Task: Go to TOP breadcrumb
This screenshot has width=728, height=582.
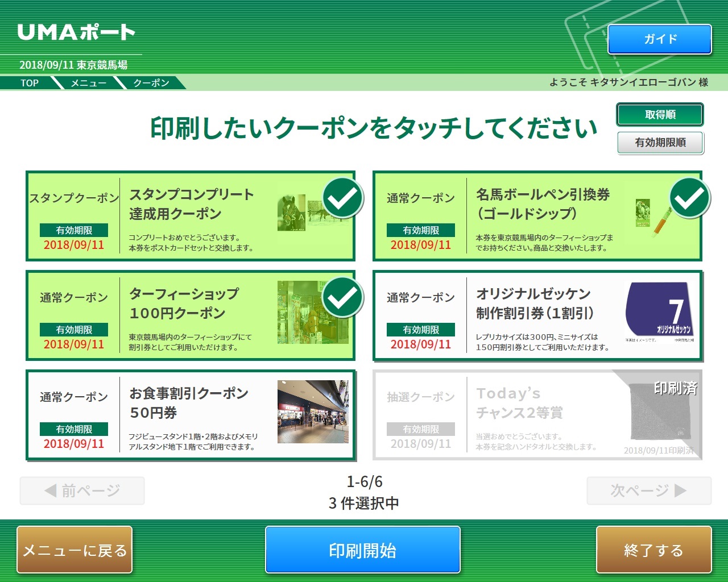Action: pos(30,83)
